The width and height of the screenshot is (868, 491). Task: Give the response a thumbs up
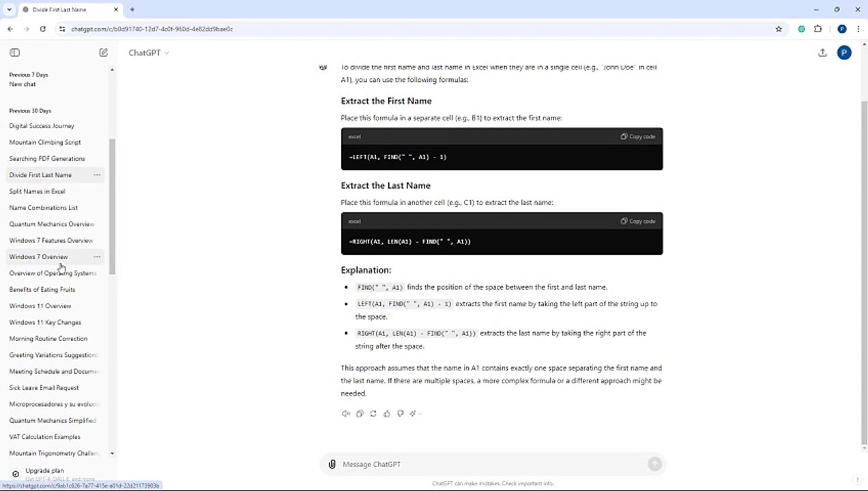(x=387, y=413)
